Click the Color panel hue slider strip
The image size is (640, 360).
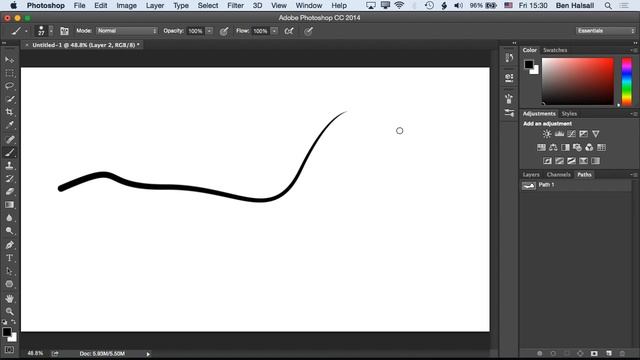[627, 82]
